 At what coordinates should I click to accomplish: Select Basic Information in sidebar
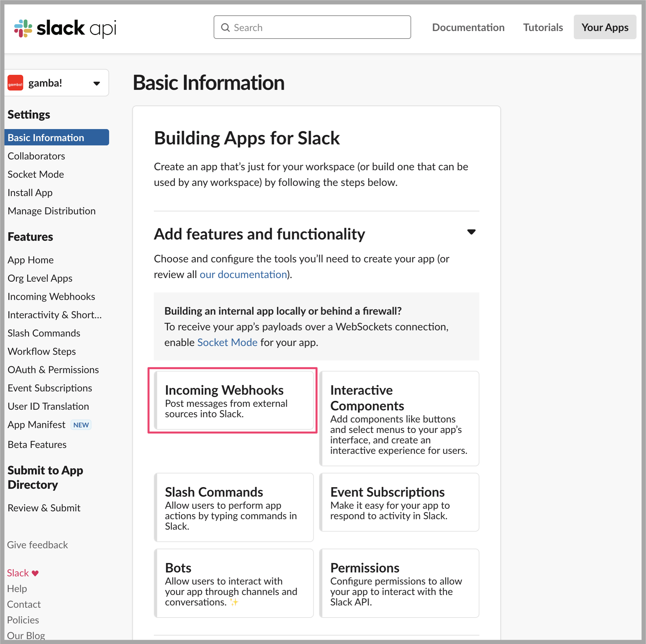tap(57, 138)
